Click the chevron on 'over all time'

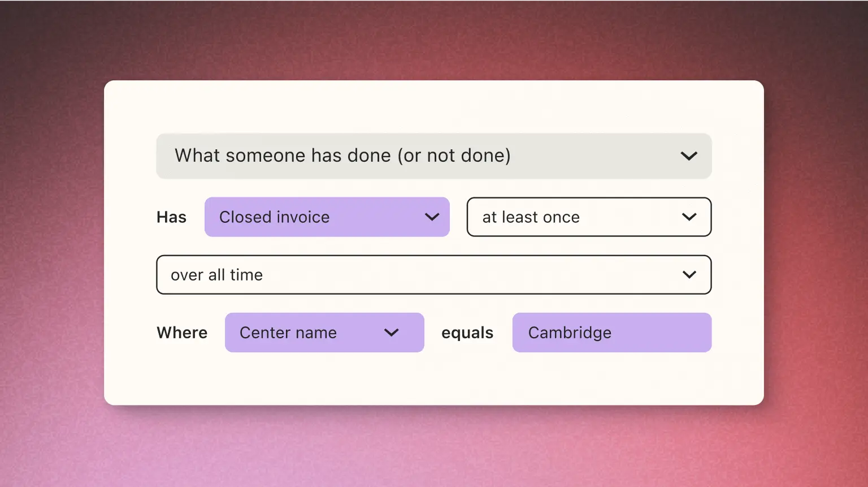point(689,275)
